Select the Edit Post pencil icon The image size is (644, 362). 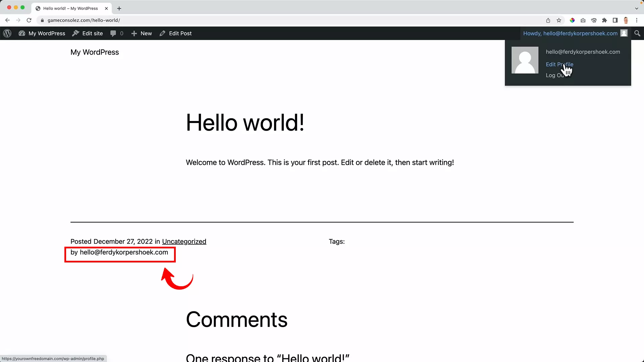163,33
